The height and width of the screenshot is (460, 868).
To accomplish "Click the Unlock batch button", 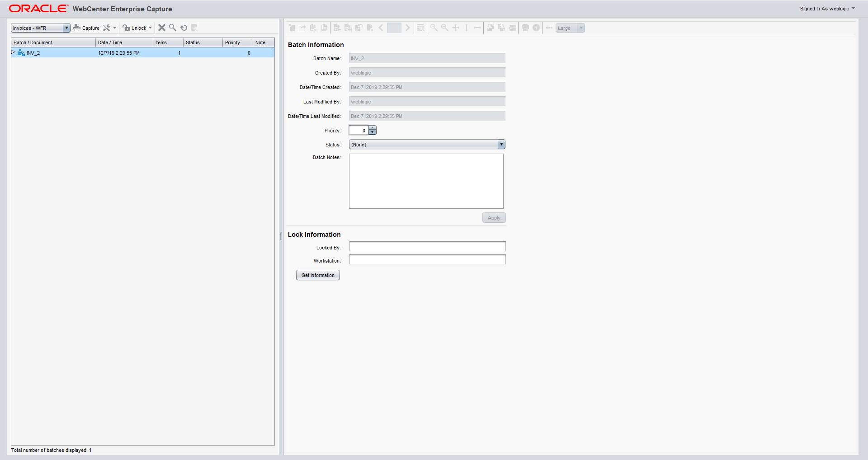I will coord(135,28).
